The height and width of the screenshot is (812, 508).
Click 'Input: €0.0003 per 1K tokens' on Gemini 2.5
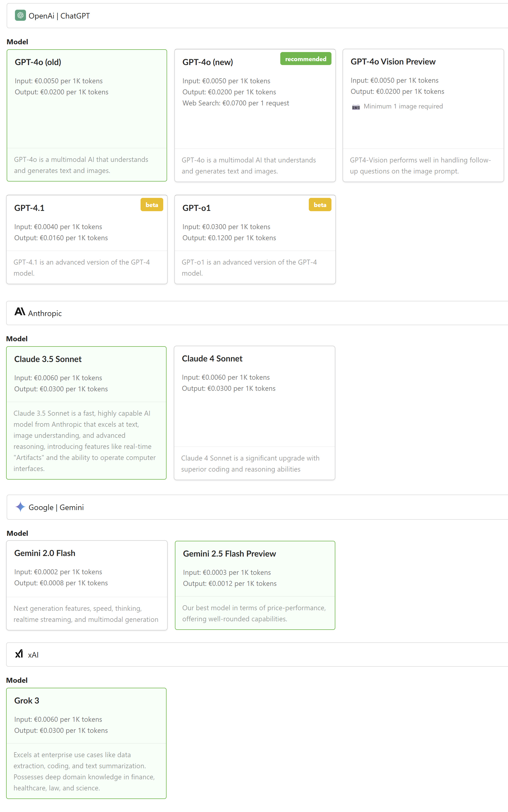pyautogui.click(x=227, y=572)
